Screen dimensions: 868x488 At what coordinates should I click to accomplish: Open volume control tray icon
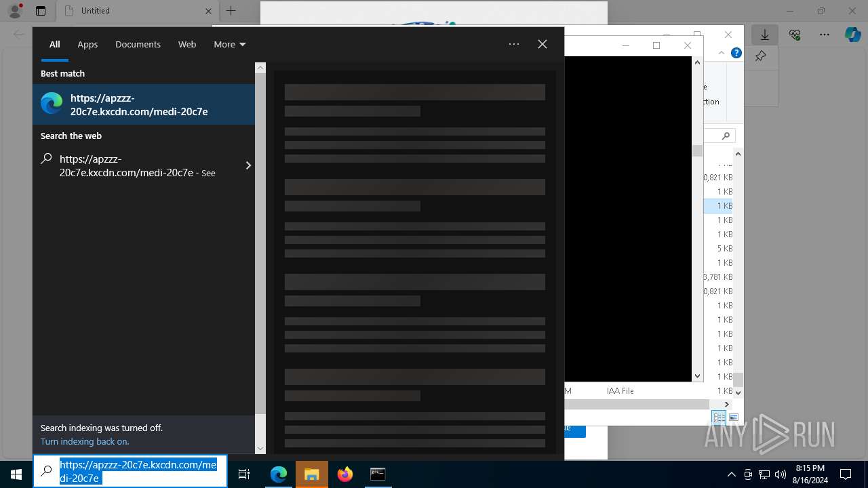pyautogui.click(x=781, y=474)
